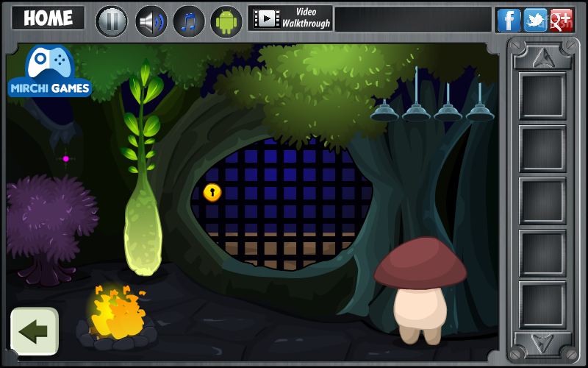The height and width of the screenshot is (368, 588).
Task: Open the Mirchi Games logo link
Action: tap(49, 71)
